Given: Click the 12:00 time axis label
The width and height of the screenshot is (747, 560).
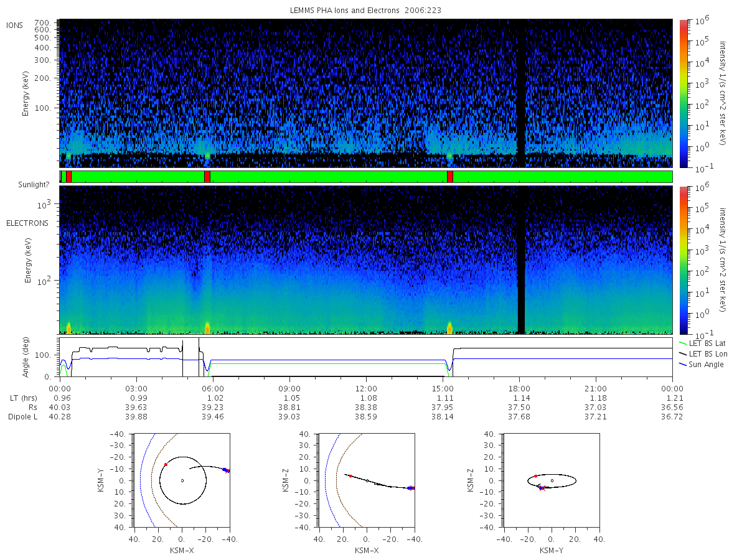Looking at the screenshot, I should pyautogui.click(x=366, y=388).
